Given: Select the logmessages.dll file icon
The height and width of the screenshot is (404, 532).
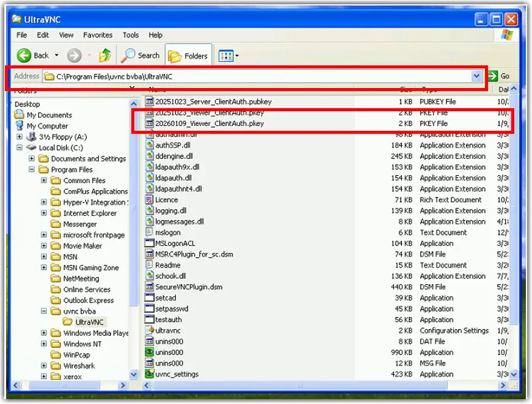Looking at the screenshot, I should pos(149,221).
